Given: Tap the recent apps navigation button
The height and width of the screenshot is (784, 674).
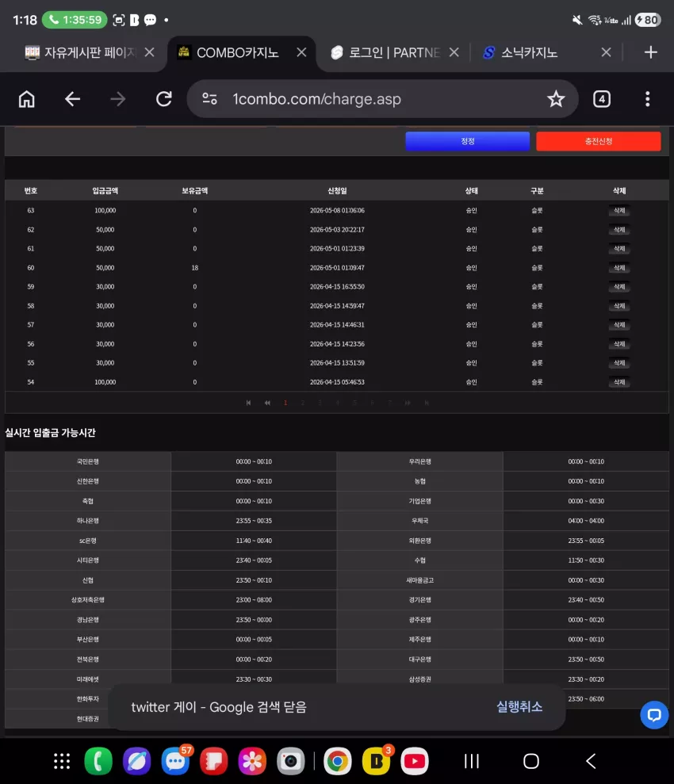Looking at the screenshot, I should point(472,761).
